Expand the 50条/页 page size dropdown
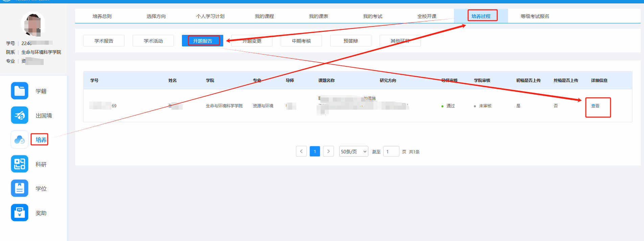 [353, 152]
